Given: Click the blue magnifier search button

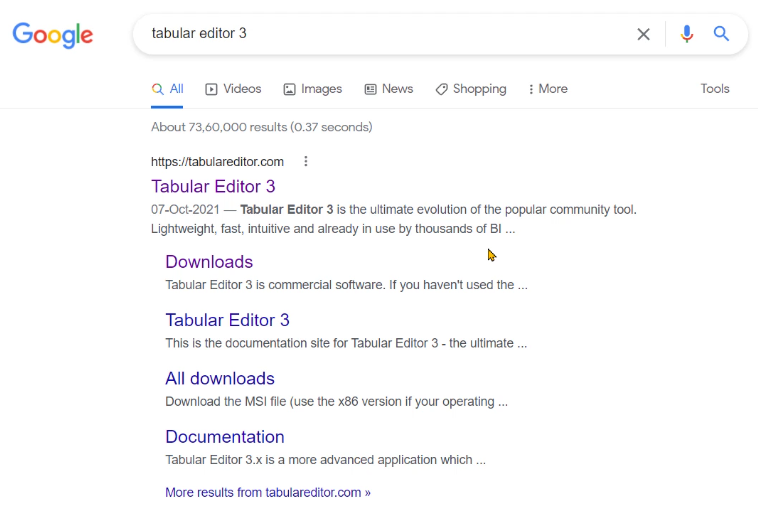Looking at the screenshot, I should click(721, 33).
